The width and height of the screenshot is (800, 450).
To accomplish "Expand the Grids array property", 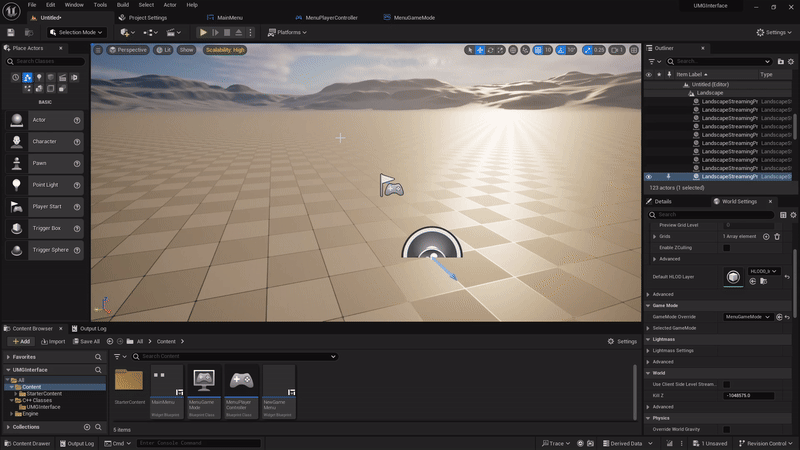I will [x=655, y=237].
